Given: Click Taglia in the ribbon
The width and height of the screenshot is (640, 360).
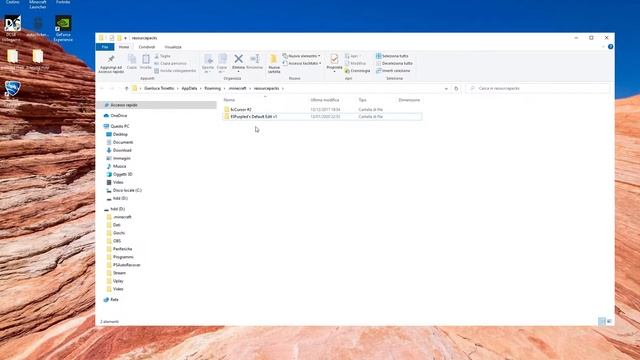Looking at the screenshot, I should [162, 56].
